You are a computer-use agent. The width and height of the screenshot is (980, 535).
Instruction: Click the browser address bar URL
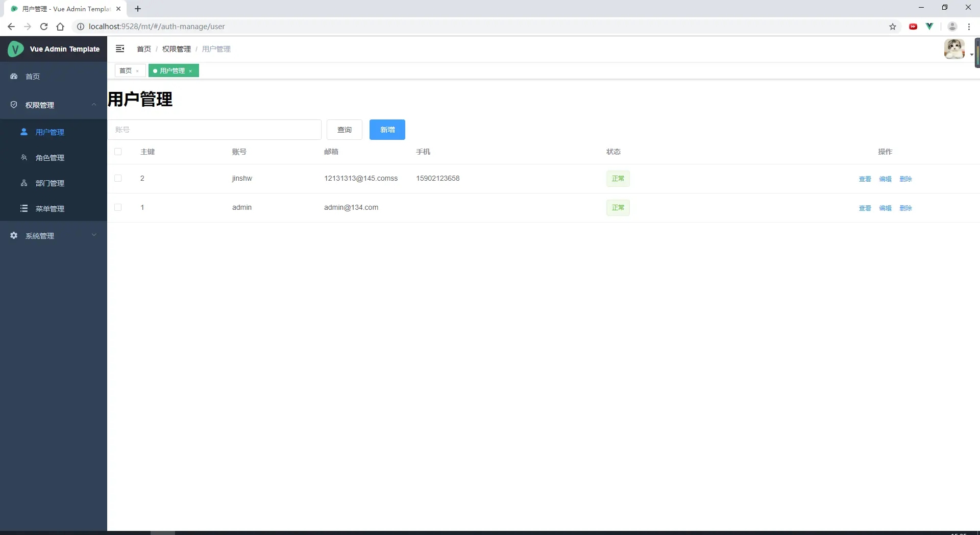click(x=157, y=27)
